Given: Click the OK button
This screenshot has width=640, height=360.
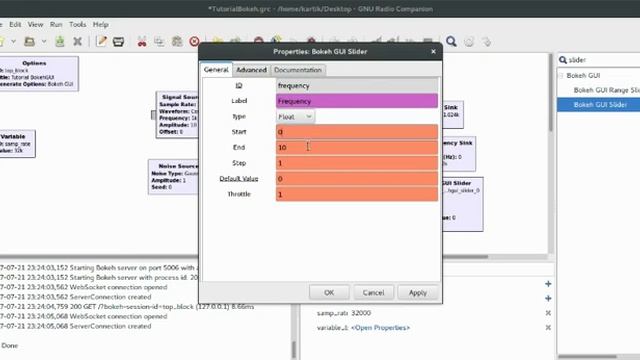Looking at the screenshot, I should (329, 293).
